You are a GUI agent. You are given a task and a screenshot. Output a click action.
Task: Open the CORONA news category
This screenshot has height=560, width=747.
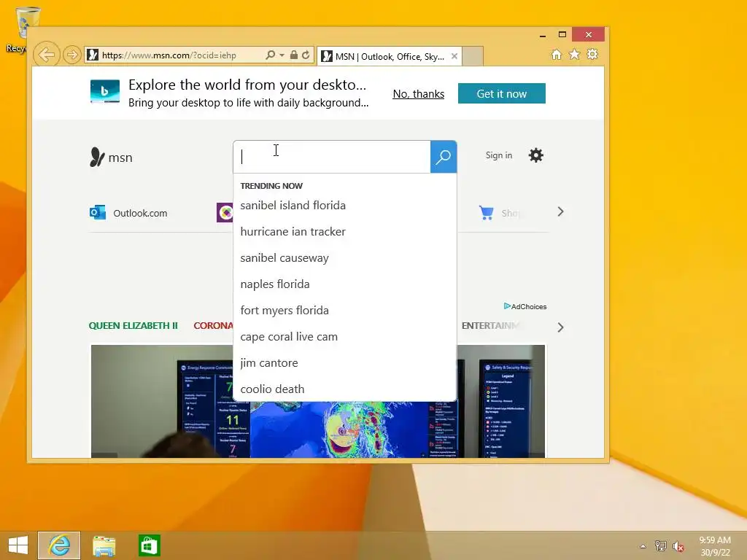pyautogui.click(x=214, y=326)
